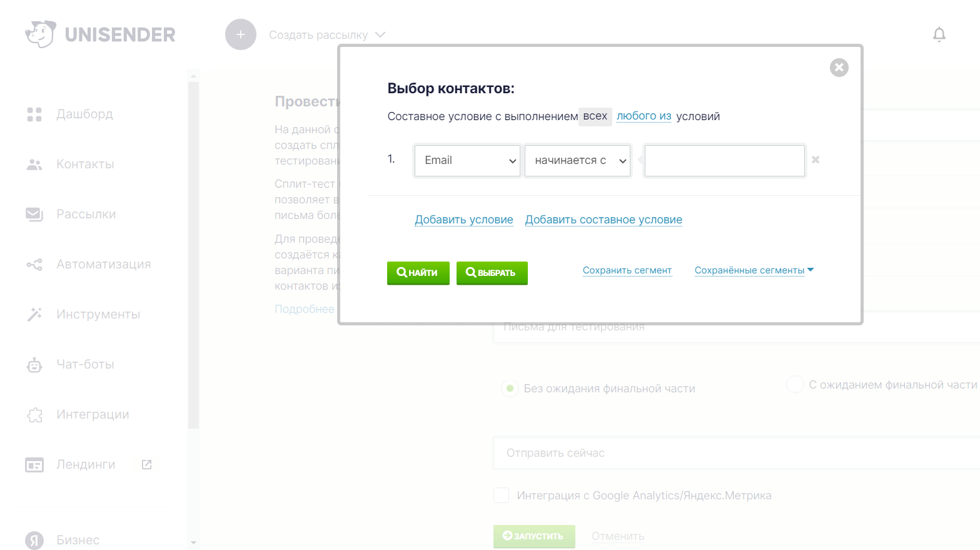Remove condition 1 with the cross icon

816,160
